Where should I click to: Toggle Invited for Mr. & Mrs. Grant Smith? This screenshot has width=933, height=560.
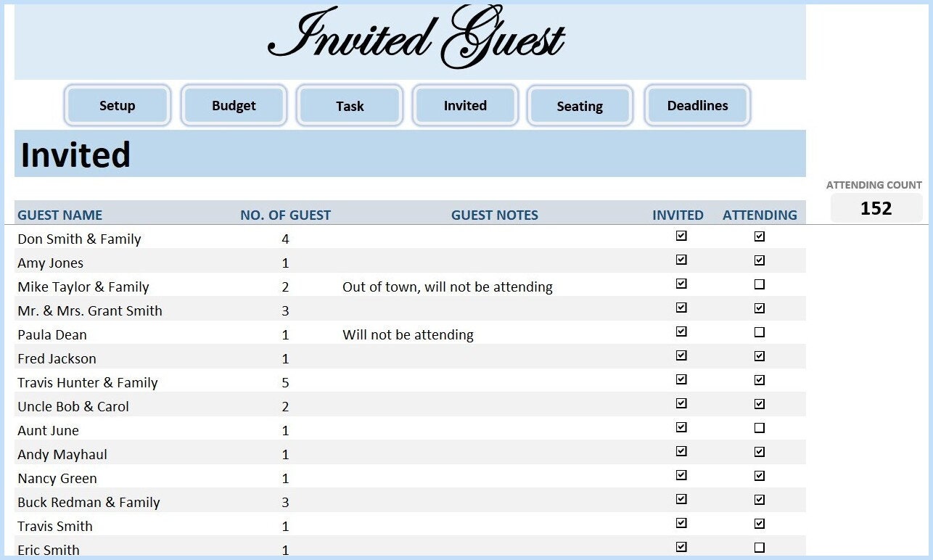click(681, 308)
